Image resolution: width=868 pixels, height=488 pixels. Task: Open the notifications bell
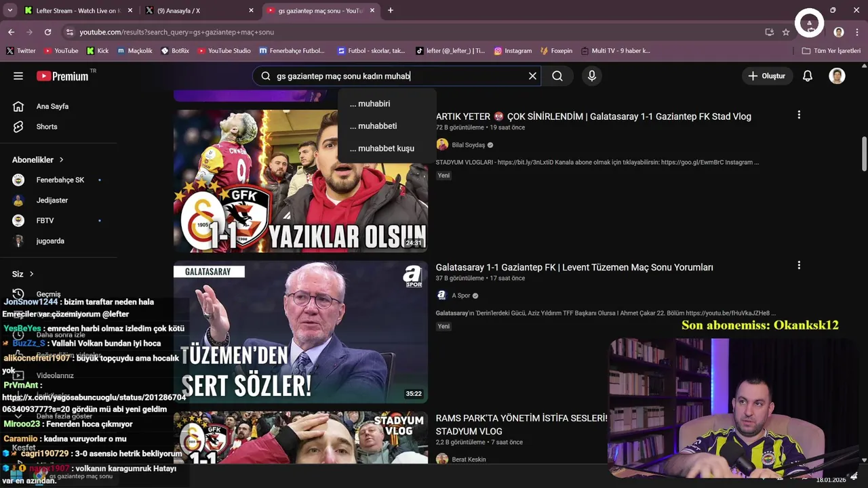(807, 76)
